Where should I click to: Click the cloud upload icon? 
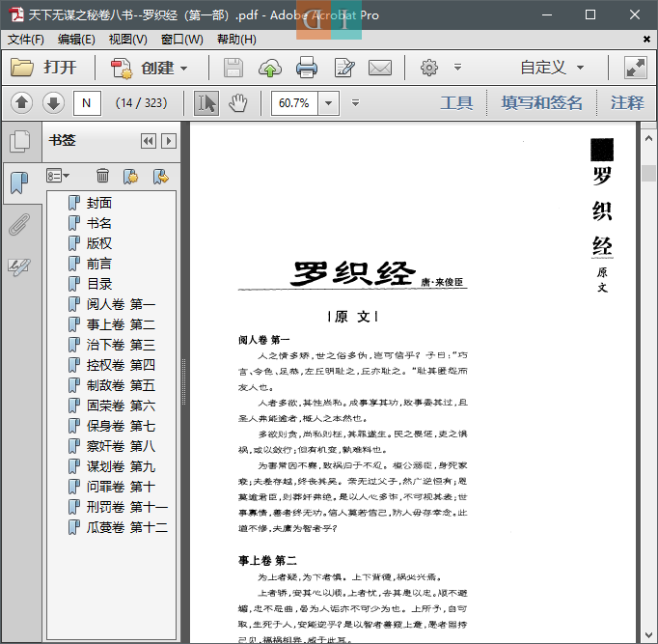tap(270, 68)
